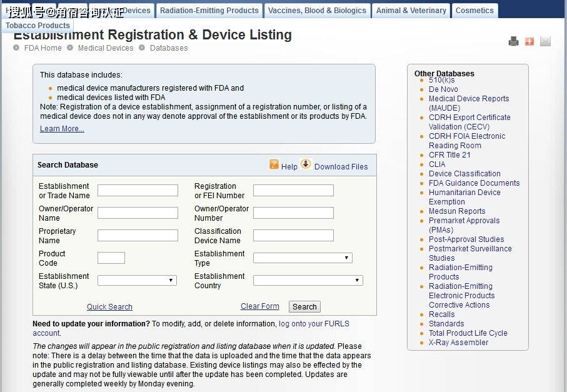
Task: Click the red plus share icon
Action: (529, 41)
